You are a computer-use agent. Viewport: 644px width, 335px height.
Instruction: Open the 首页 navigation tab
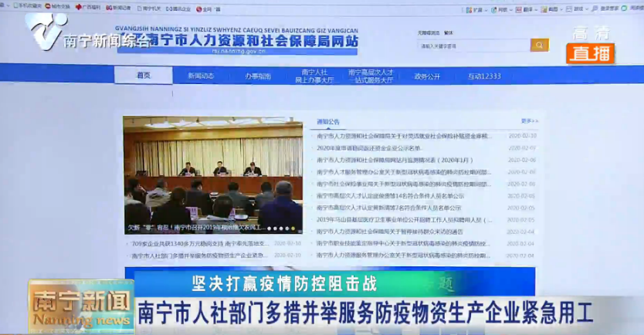click(144, 76)
